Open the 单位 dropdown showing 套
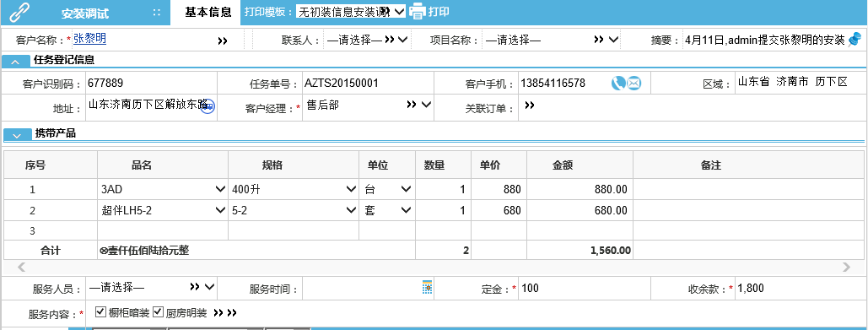Viewport: 868px width, 330px height. [x=407, y=210]
